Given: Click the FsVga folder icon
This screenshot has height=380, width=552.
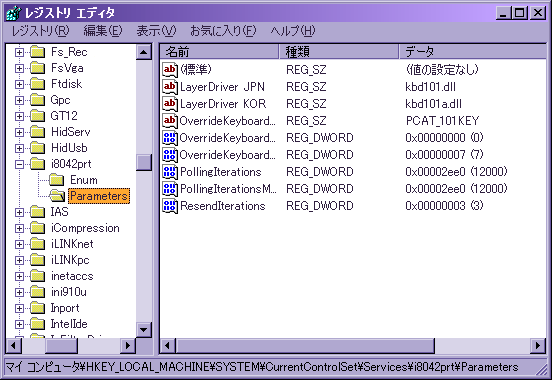Looking at the screenshot, I should click(x=38, y=68).
